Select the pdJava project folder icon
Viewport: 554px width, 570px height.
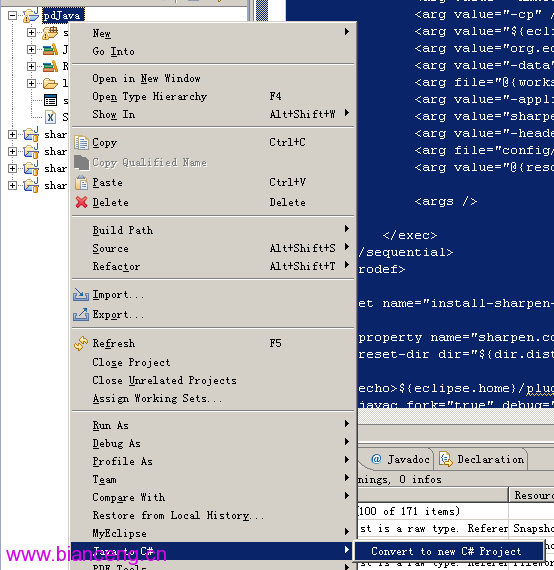(31, 15)
